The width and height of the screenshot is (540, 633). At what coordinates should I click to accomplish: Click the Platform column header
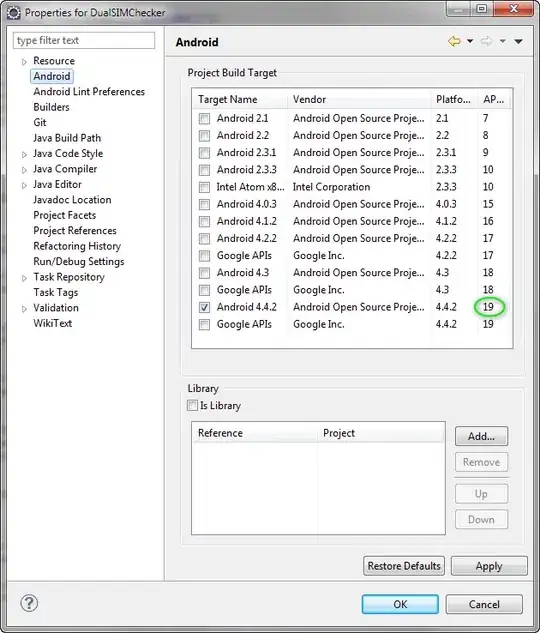454,99
